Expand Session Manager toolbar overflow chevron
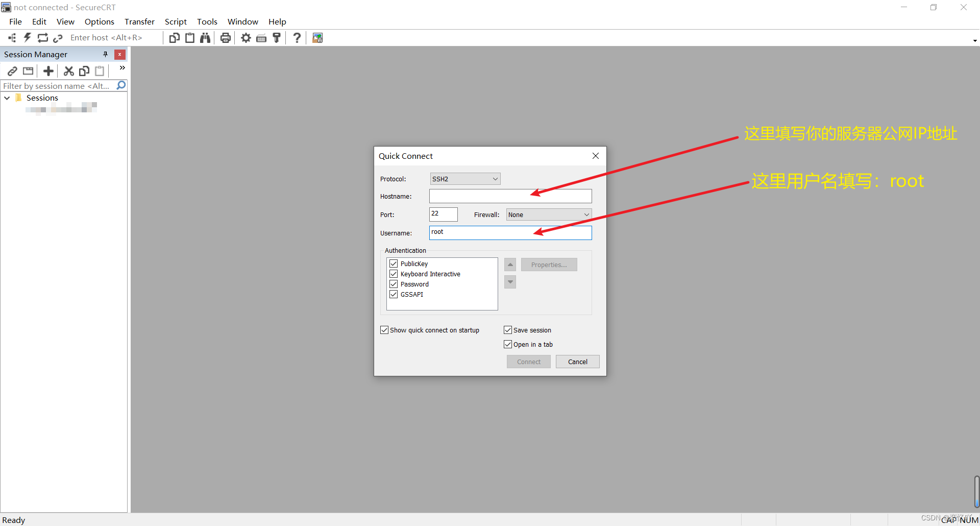Viewport: 980px width, 526px height. pos(122,67)
